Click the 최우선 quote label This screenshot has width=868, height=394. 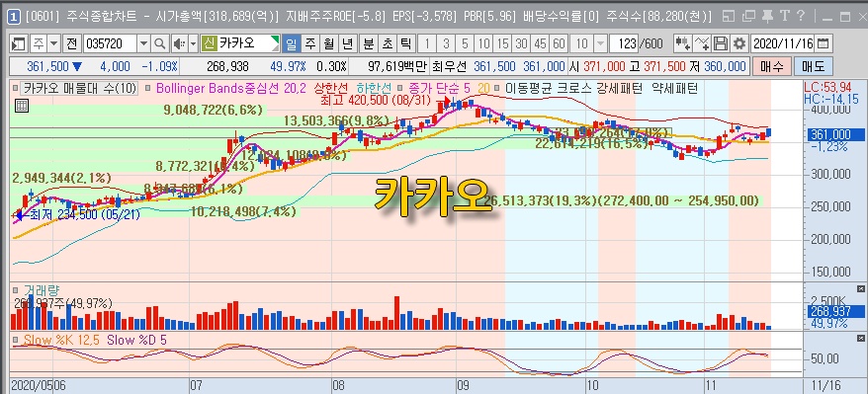click(450, 67)
